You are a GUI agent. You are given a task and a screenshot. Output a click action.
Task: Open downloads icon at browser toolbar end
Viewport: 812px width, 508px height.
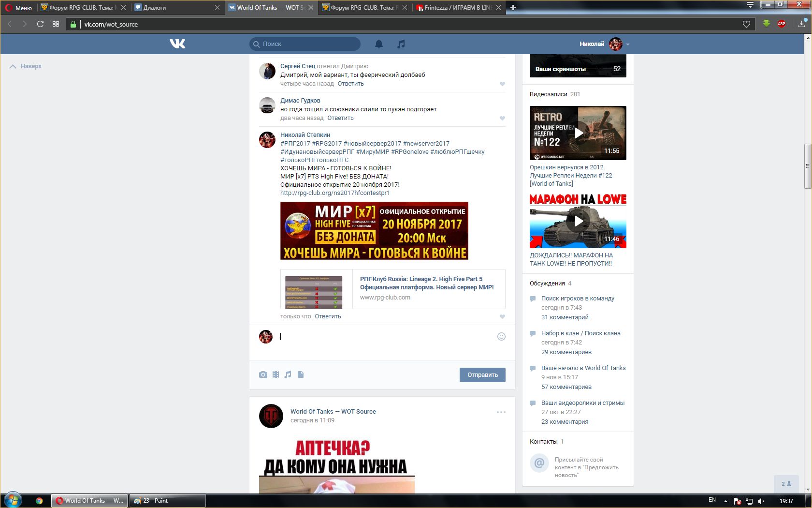pyautogui.click(x=802, y=24)
